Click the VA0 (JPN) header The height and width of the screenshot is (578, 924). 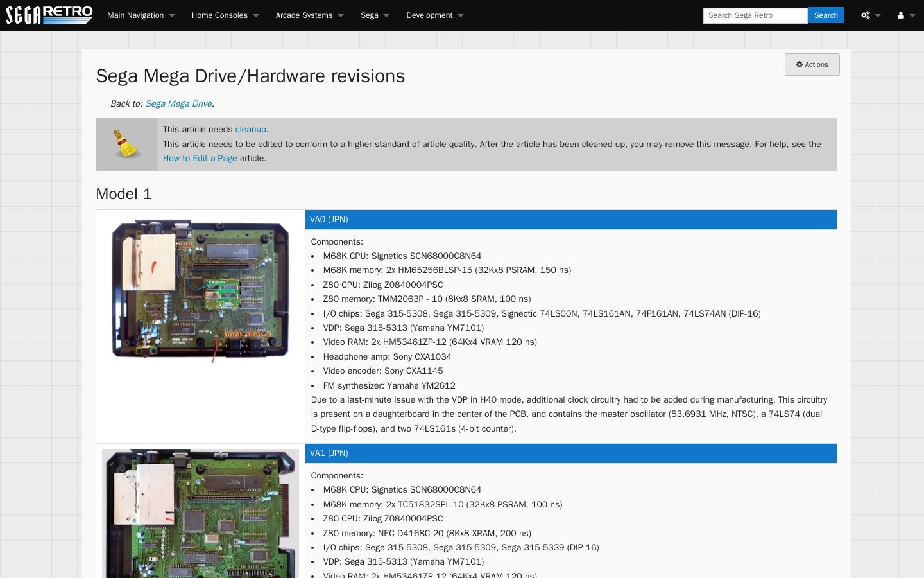[571, 220]
